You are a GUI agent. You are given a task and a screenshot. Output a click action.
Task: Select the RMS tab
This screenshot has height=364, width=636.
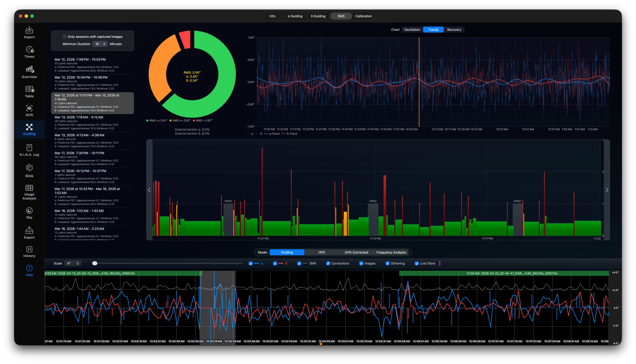341,16
